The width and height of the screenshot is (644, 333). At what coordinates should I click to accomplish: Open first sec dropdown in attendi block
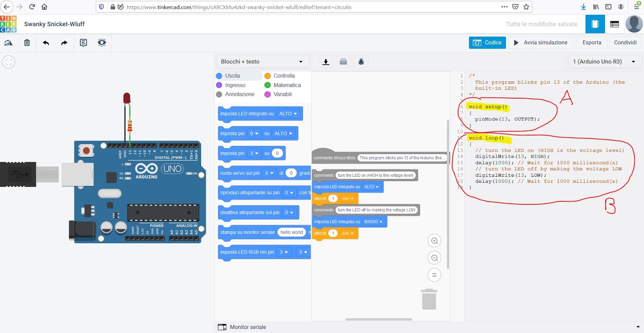(x=348, y=199)
